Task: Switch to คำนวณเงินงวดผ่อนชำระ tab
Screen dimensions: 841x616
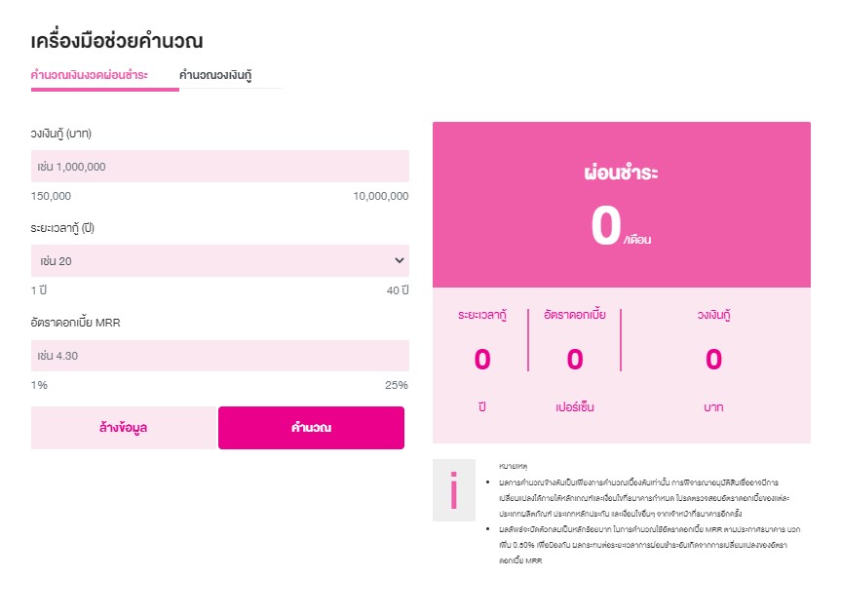Action: pyautogui.click(x=90, y=75)
